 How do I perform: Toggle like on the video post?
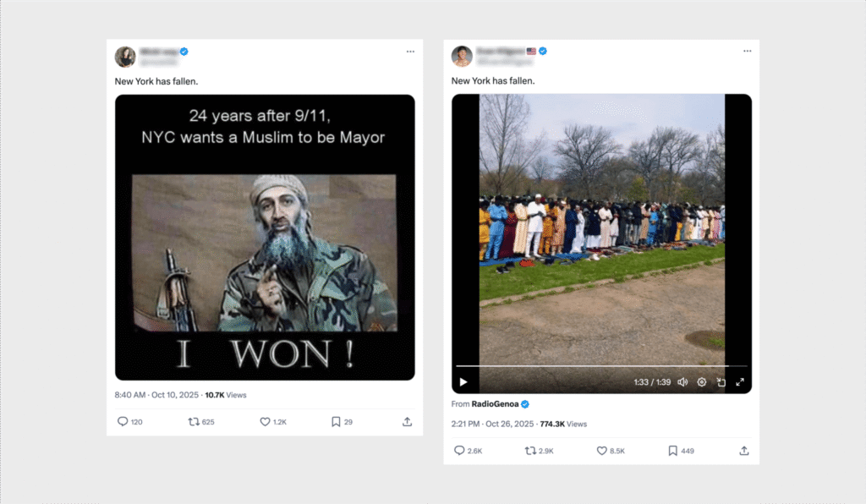tap(601, 451)
